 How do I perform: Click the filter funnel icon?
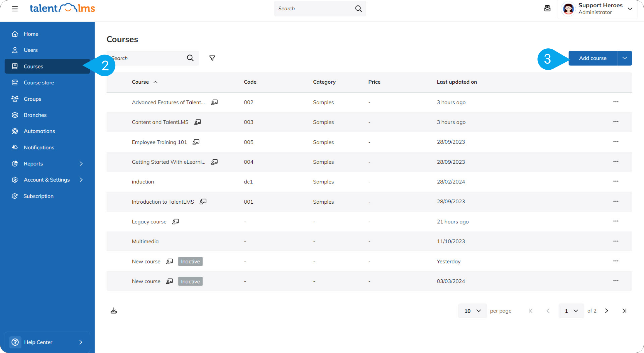click(x=212, y=58)
